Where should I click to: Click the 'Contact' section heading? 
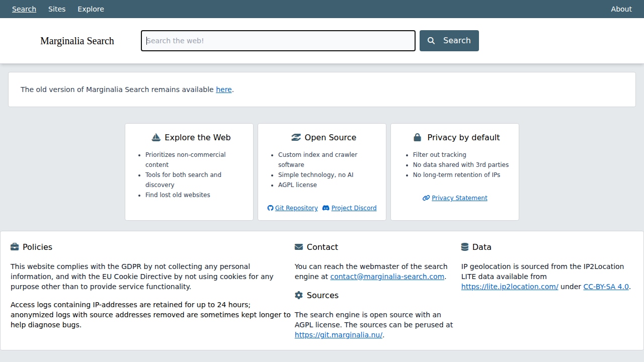323,247
